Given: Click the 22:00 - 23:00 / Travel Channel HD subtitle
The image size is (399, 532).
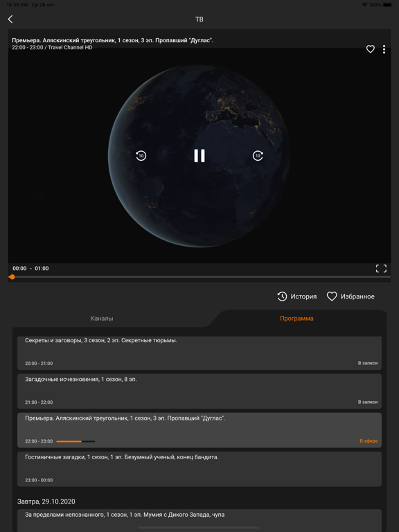Looking at the screenshot, I should [x=52, y=48].
